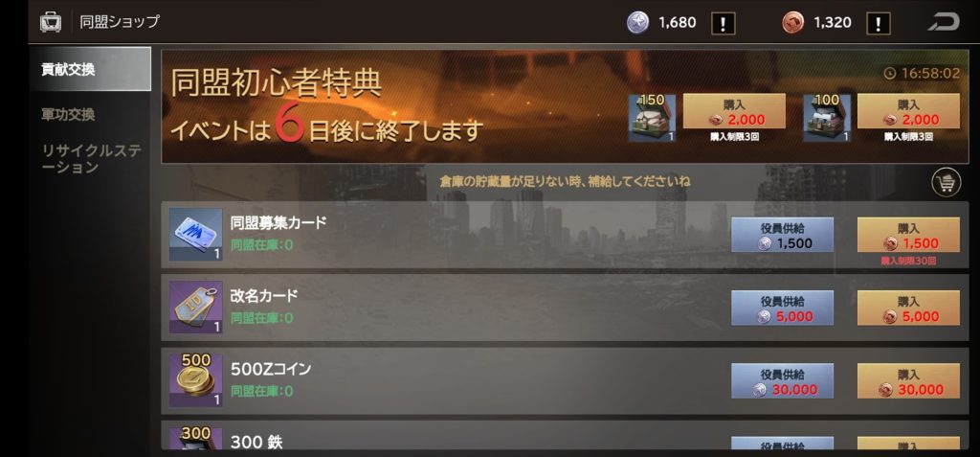Image resolution: width=980 pixels, height=457 pixels.
Task: Tap the bronze currency info exclamation icon
Action: pyautogui.click(x=879, y=23)
